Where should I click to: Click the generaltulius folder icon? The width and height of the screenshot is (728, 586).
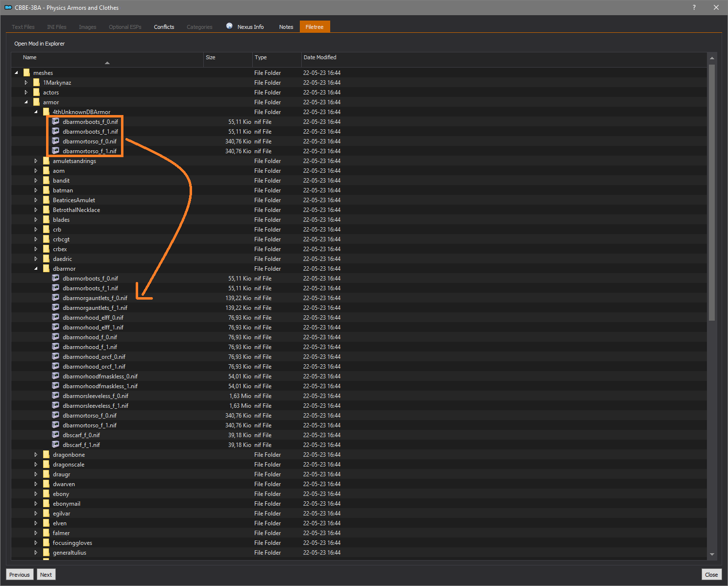point(46,552)
